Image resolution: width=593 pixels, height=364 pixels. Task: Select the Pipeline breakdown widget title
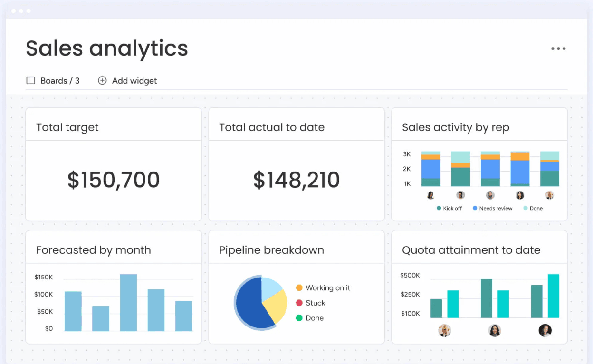(x=271, y=250)
